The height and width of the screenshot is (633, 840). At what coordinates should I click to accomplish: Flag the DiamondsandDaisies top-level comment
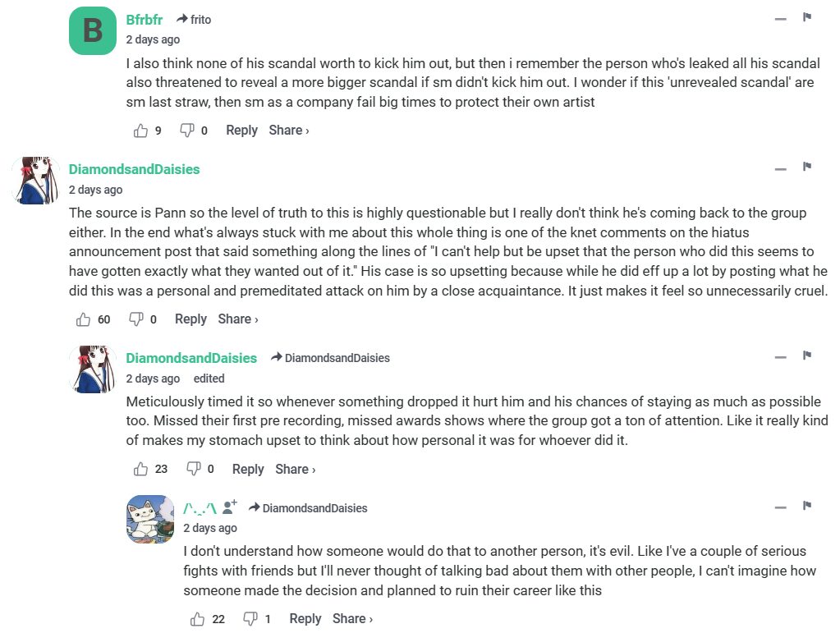tap(807, 167)
